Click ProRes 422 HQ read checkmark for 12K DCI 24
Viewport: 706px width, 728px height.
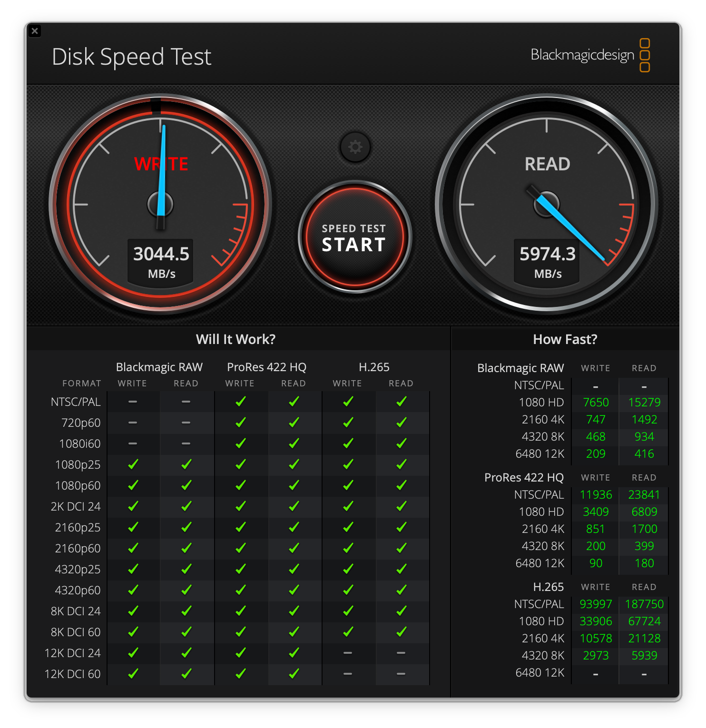(294, 652)
